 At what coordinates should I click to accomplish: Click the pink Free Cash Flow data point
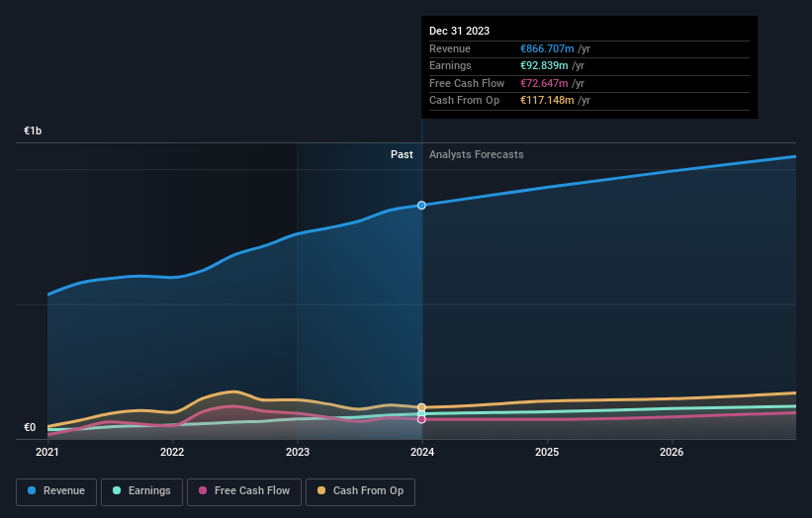421,419
